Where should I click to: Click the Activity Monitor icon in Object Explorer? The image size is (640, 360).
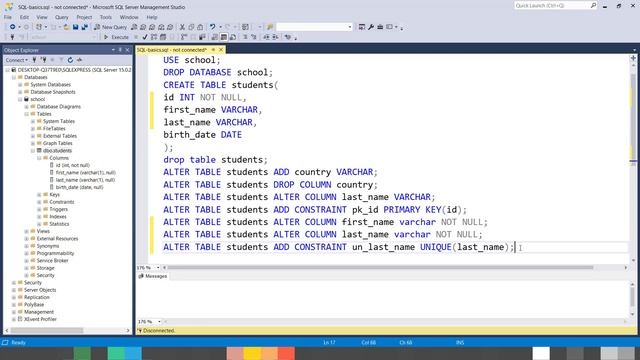[x=79, y=60]
